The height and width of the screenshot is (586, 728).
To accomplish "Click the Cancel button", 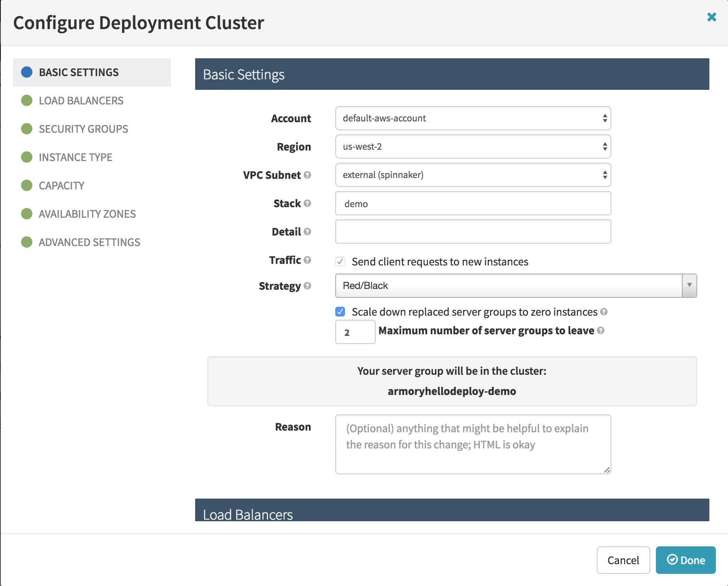I will point(623,560).
